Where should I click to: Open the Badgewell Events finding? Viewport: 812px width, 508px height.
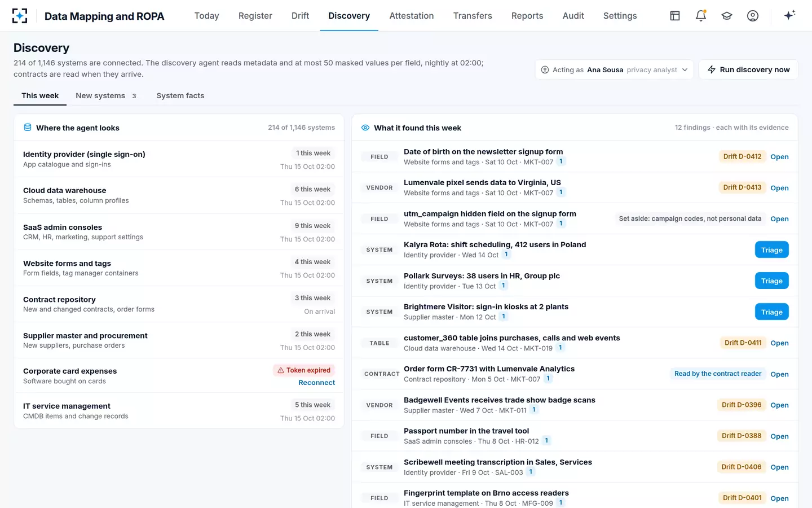click(779, 405)
